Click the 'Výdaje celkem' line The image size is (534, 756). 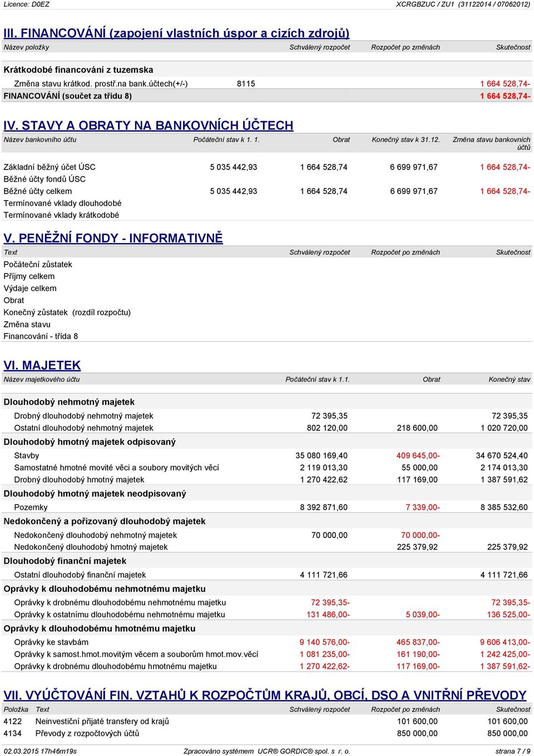(30, 289)
